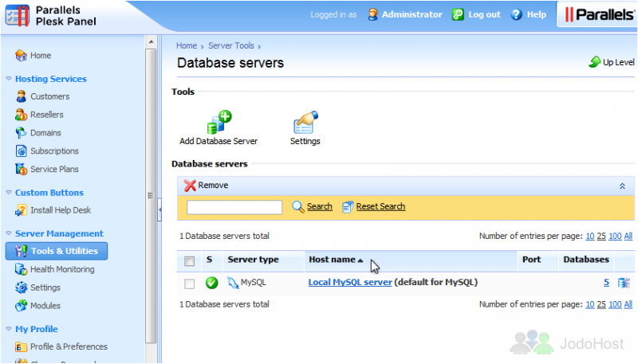
Task: Go to Home breadcrumb link
Action: coord(187,45)
